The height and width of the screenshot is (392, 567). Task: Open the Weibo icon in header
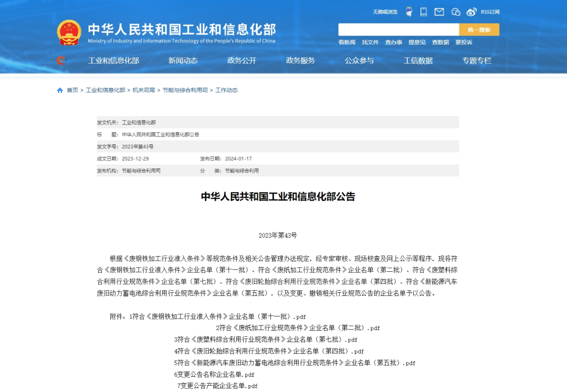tap(471, 12)
